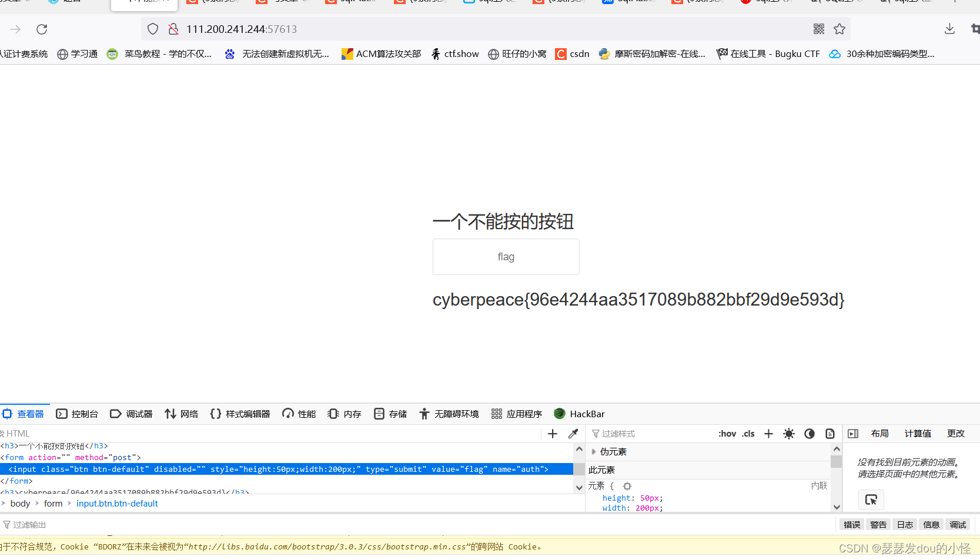The height and width of the screenshot is (560, 980).
Task: Open the 应用程序 application tab
Action: [x=517, y=414]
